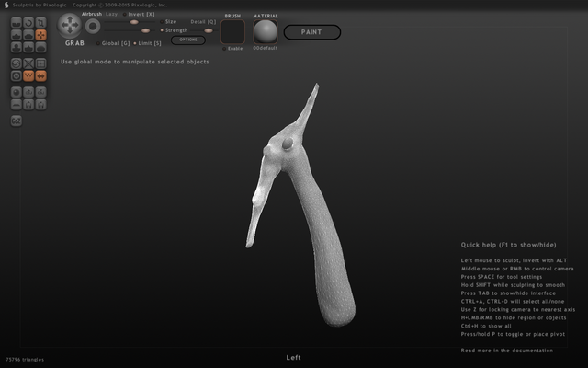Click the 75796 triangles counter
The width and height of the screenshot is (588, 368).
point(25,360)
